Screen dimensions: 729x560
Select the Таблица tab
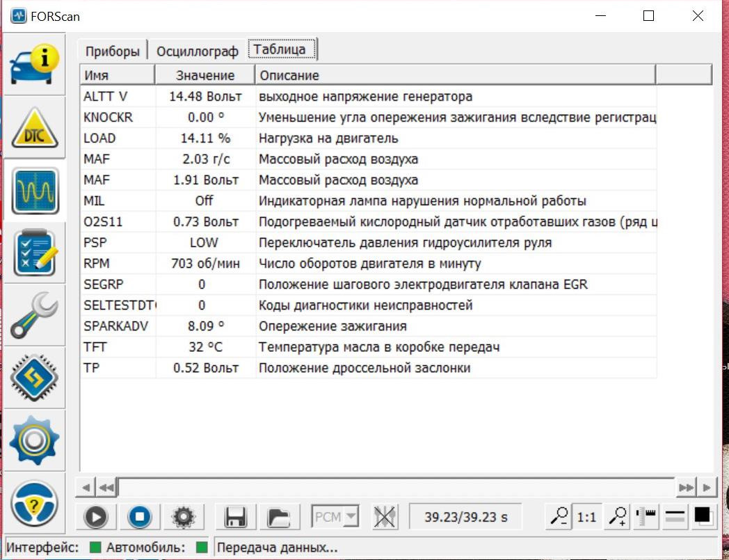pyautogui.click(x=282, y=49)
